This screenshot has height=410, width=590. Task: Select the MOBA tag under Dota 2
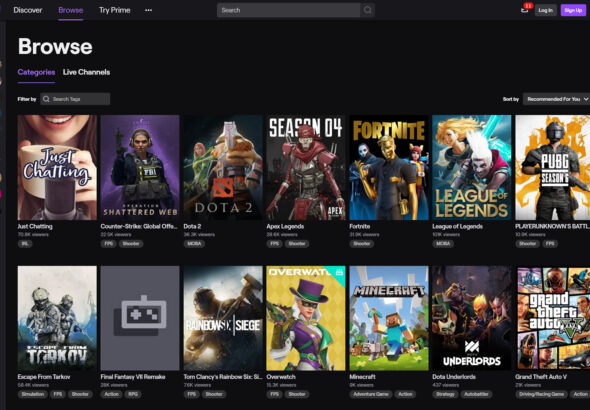click(195, 244)
